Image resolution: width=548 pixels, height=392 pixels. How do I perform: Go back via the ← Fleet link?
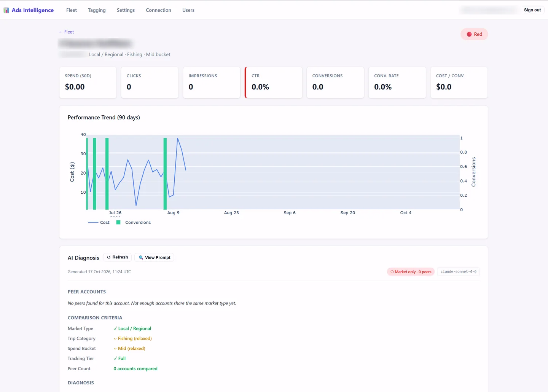pyautogui.click(x=66, y=32)
